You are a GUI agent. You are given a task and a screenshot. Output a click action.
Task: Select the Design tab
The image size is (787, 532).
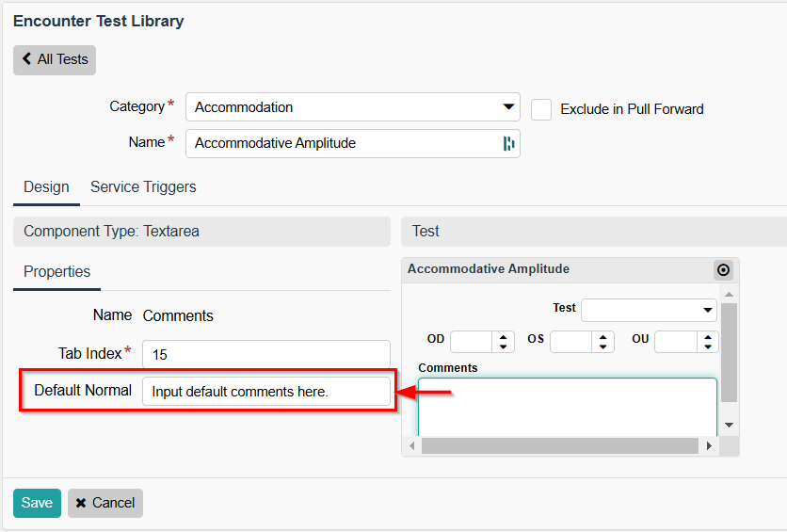tap(46, 186)
